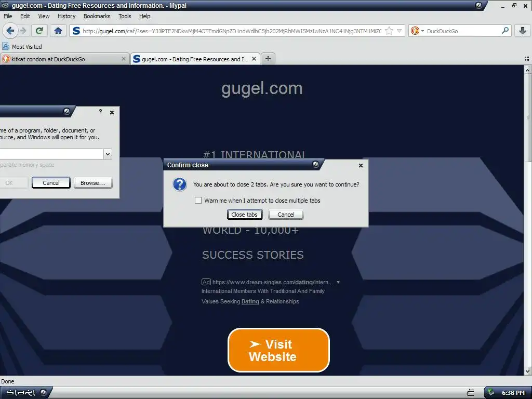Close the Run dialog with X
The image size is (532, 399).
click(112, 112)
